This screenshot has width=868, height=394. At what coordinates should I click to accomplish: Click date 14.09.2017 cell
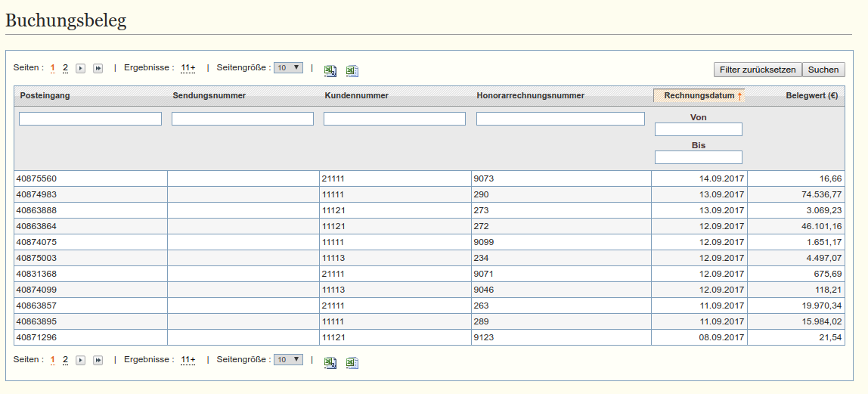tap(699, 178)
